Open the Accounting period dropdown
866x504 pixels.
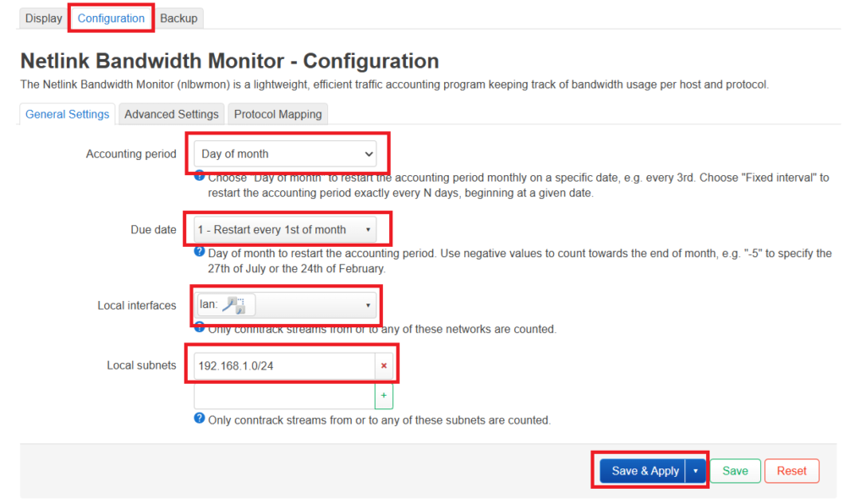click(285, 154)
